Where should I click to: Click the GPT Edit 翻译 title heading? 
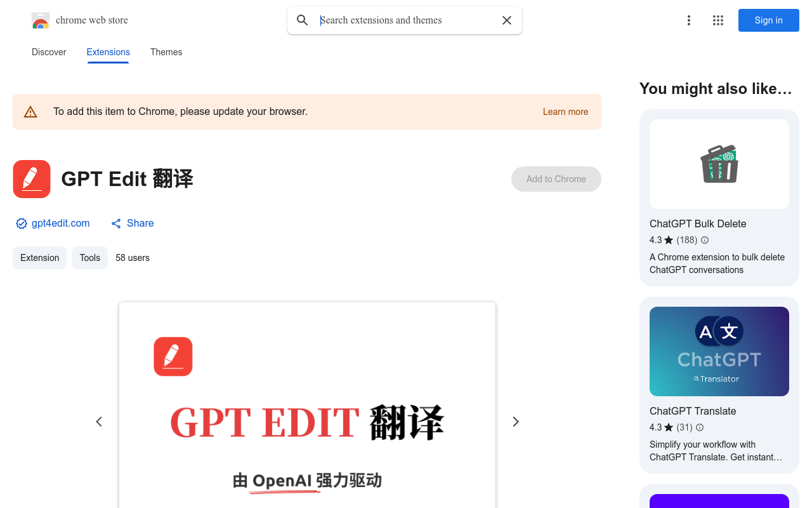pyautogui.click(x=127, y=179)
